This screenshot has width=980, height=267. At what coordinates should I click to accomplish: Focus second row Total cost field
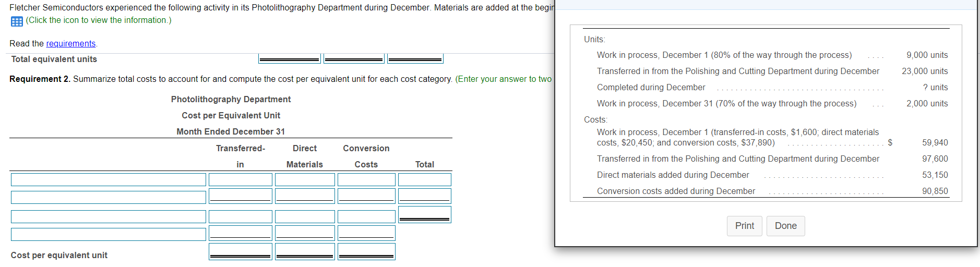click(x=424, y=196)
